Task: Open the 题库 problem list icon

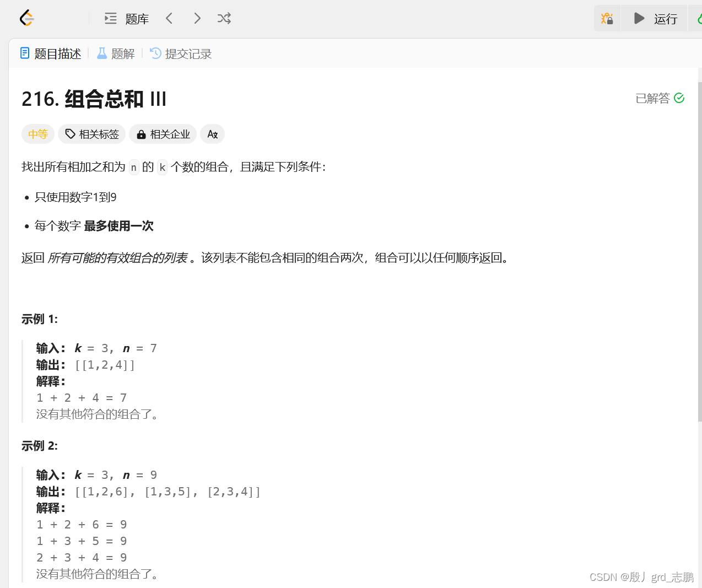Action: pos(110,18)
